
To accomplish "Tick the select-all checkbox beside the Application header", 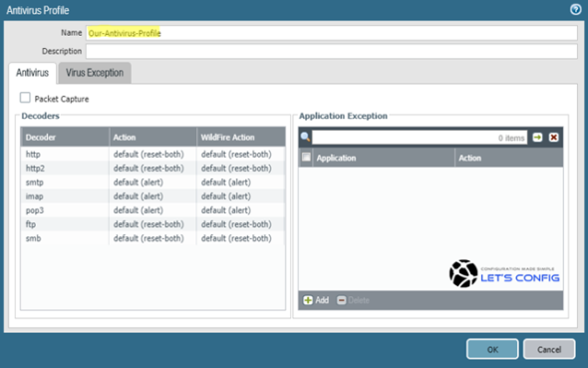I will point(306,158).
